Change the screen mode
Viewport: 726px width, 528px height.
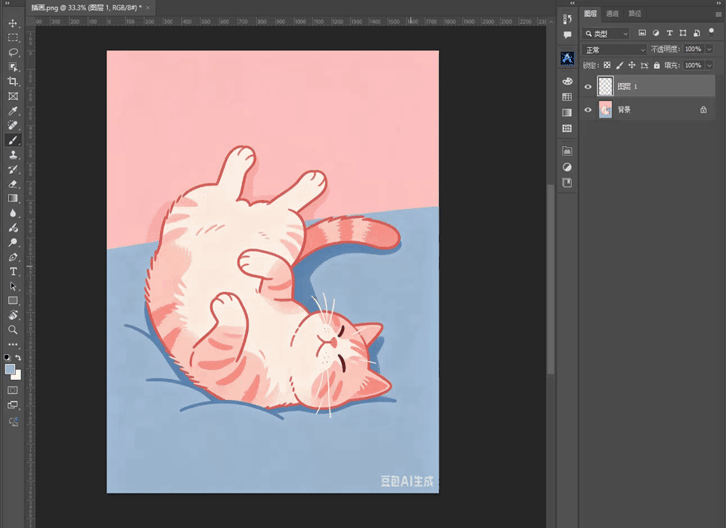pos(13,405)
